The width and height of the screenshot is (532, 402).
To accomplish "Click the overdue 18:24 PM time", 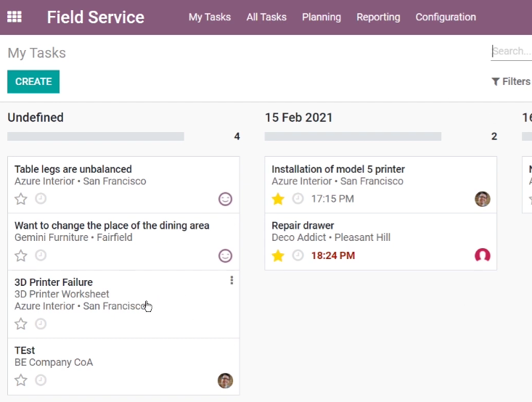I will [x=333, y=255].
